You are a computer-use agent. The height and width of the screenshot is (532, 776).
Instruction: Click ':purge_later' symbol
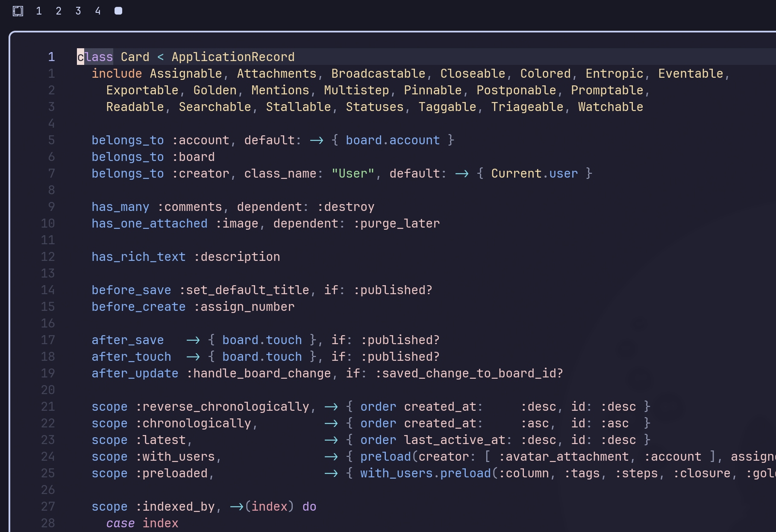click(397, 223)
